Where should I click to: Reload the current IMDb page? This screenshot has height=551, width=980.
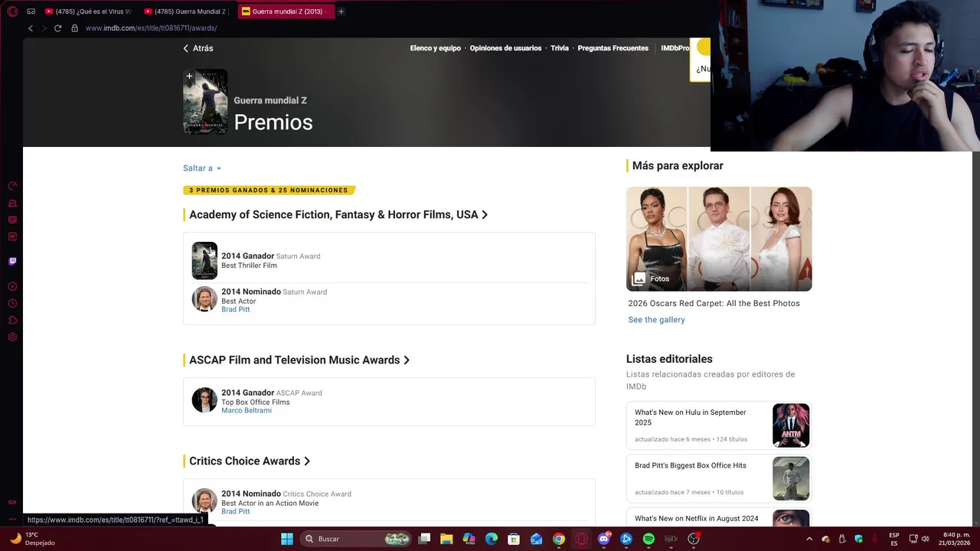click(57, 28)
